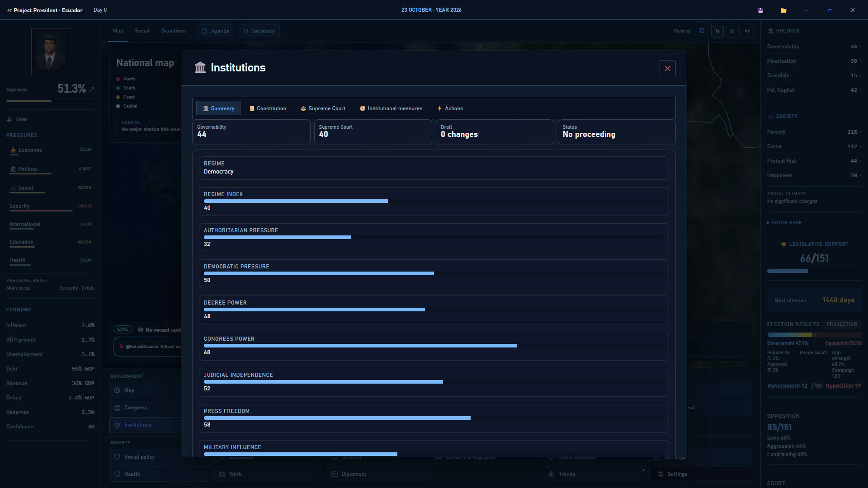Screen dimensions: 868x488
Task: Click the Governability 44 summary card
Action: (x=251, y=132)
